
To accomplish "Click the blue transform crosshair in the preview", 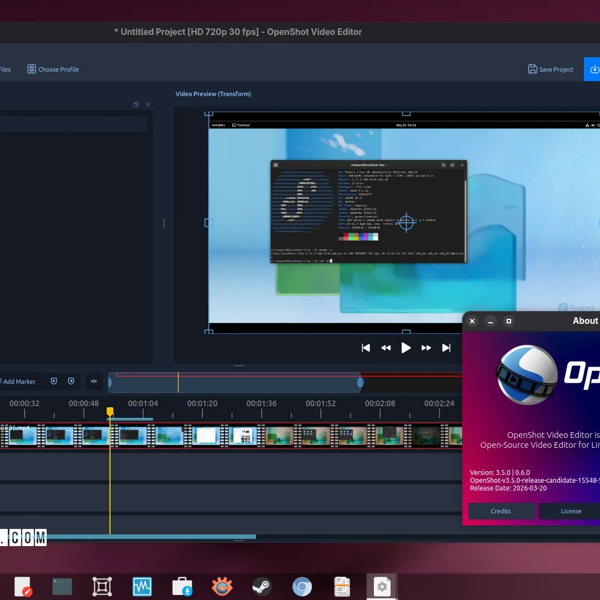I will click(406, 222).
